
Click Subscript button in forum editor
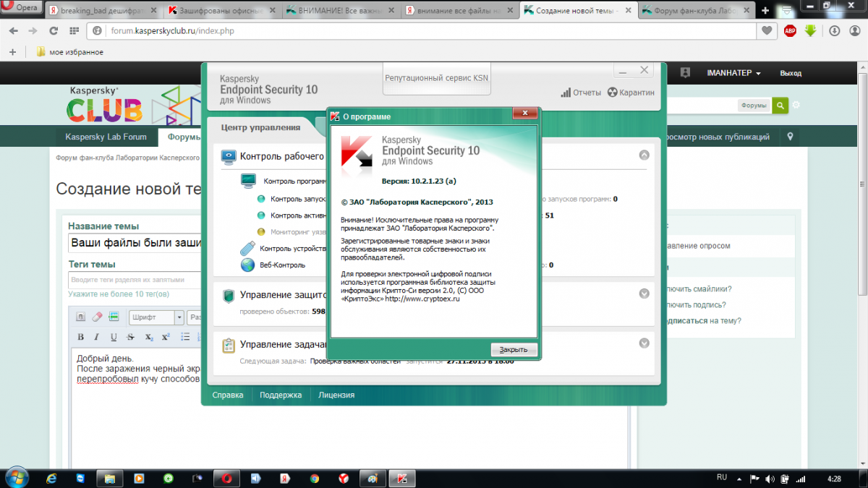(x=148, y=337)
